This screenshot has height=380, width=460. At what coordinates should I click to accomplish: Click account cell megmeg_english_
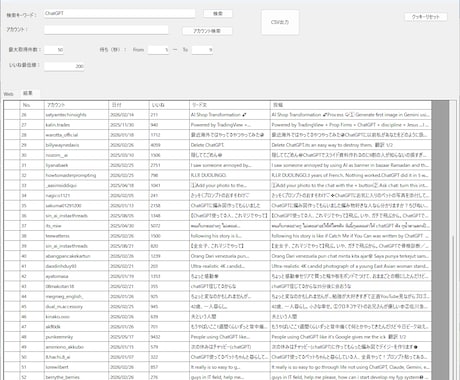[76, 297]
